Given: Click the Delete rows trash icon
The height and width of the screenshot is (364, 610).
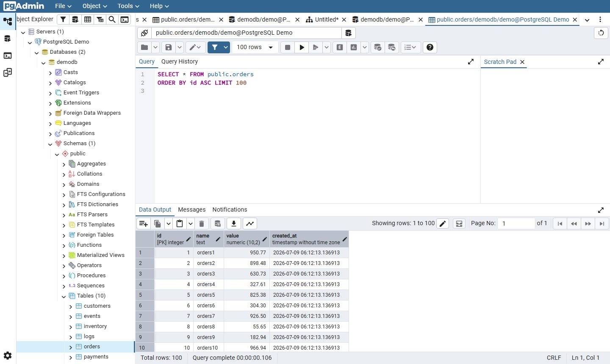Looking at the screenshot, I should (202, 223).
